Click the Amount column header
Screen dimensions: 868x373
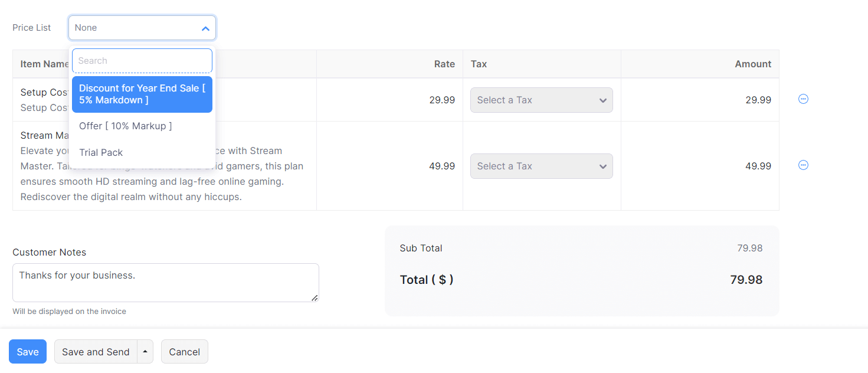coord(753,64)
